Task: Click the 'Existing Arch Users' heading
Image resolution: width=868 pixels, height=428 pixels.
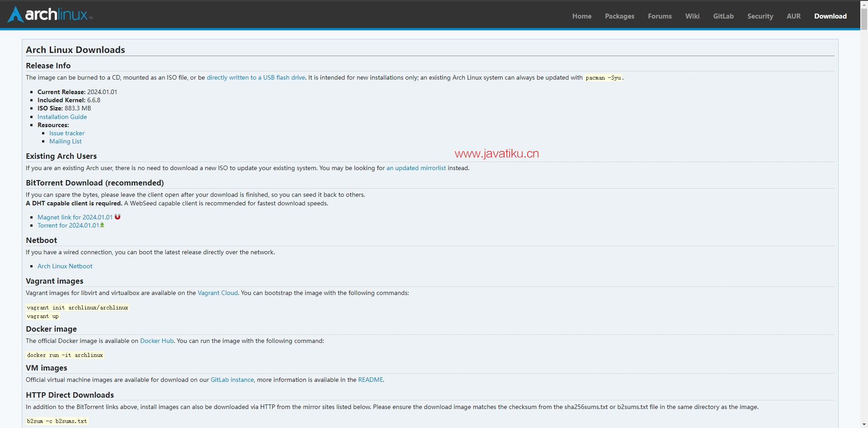Action: coord(61,156)
